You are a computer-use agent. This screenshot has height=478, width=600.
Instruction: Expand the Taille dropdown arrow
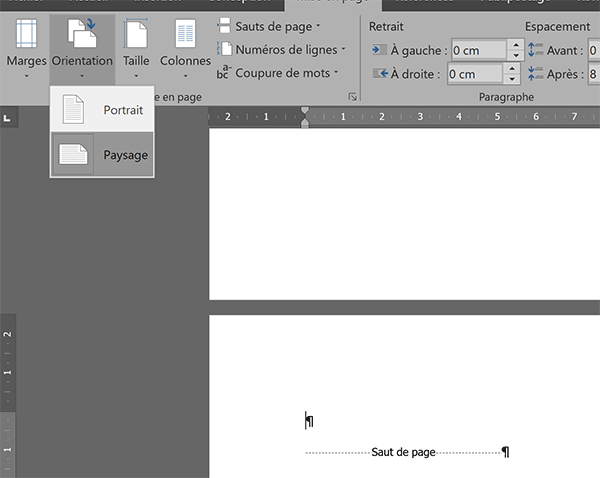coord(136,76)
